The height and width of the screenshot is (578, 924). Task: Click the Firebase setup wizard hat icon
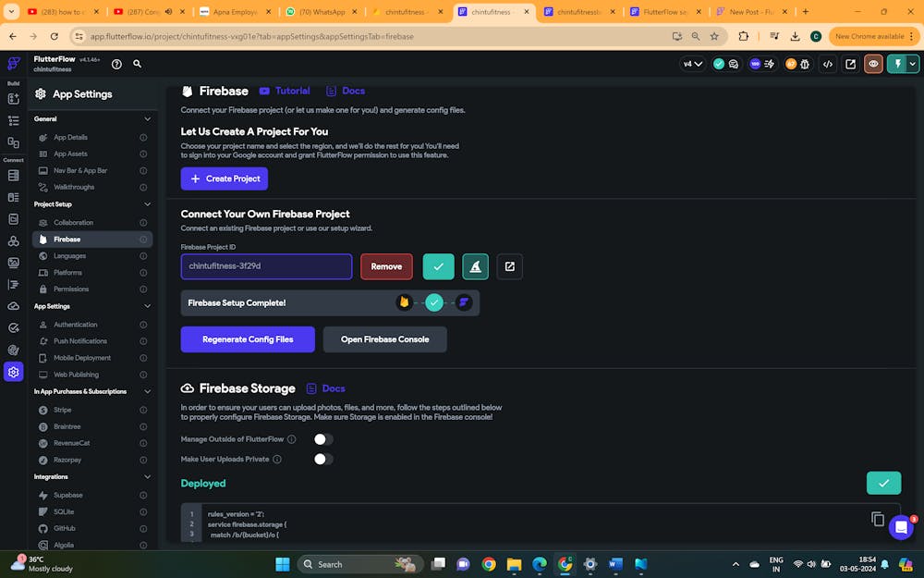pos(476,266)
